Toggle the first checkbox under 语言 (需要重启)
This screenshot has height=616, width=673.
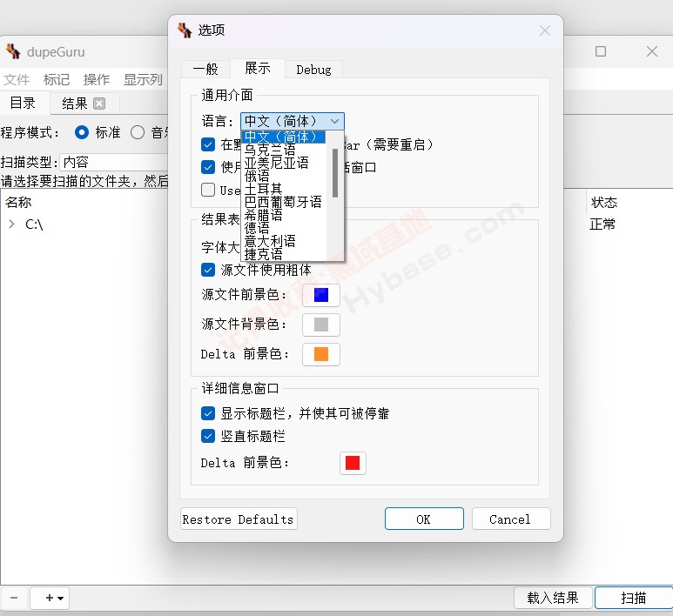[208, 144]
